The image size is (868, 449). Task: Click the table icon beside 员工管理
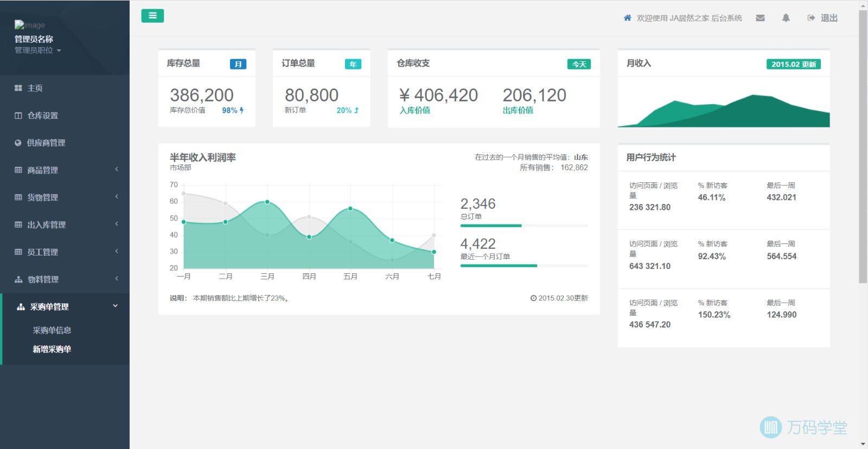tap(18, 252)
